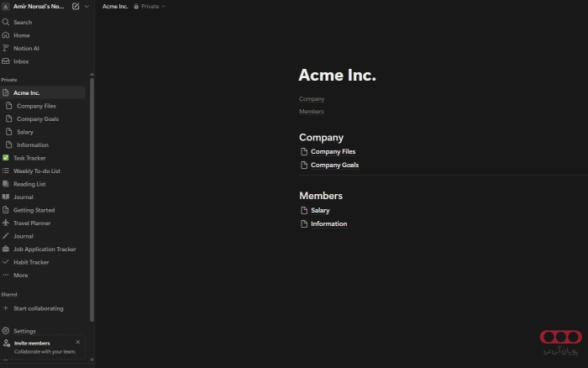Open the Travel Planner airplane page
588x368 pixels.
[31, 223]
